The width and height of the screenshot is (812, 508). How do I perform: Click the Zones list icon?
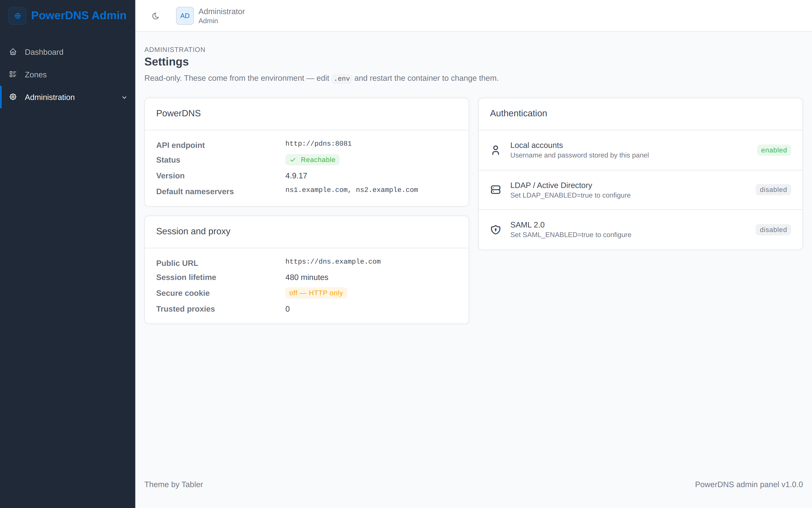(x=13, y=74)
